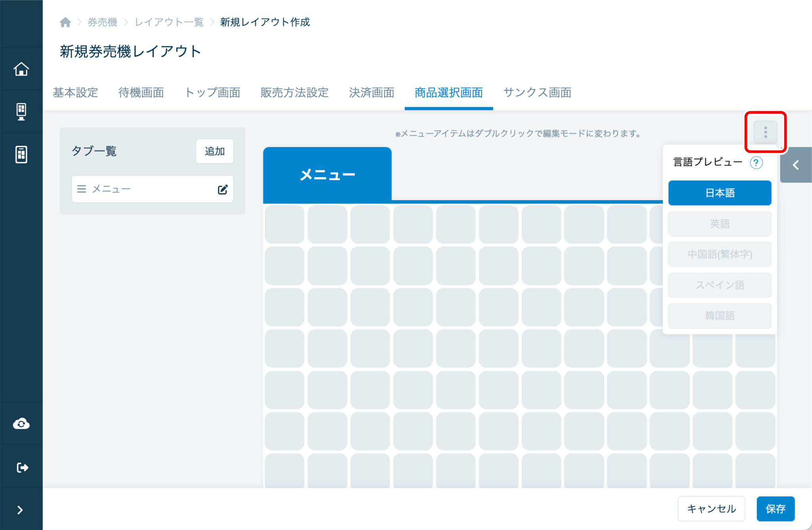The height and width of the screenshot is (530, 812).
Task: Switch to the 基本設定 tab
Action: coord(75,93)
